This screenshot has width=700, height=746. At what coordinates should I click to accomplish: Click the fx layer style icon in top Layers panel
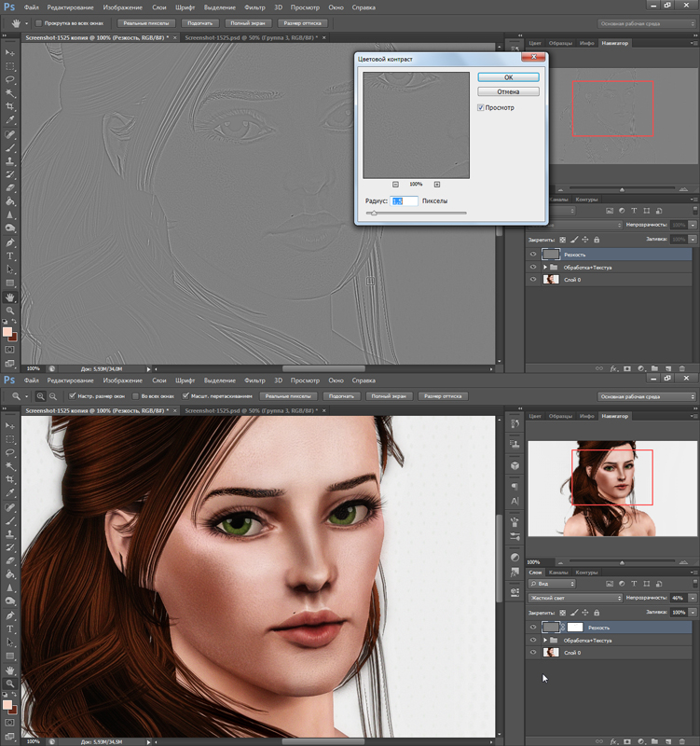[x=613, y=368]
